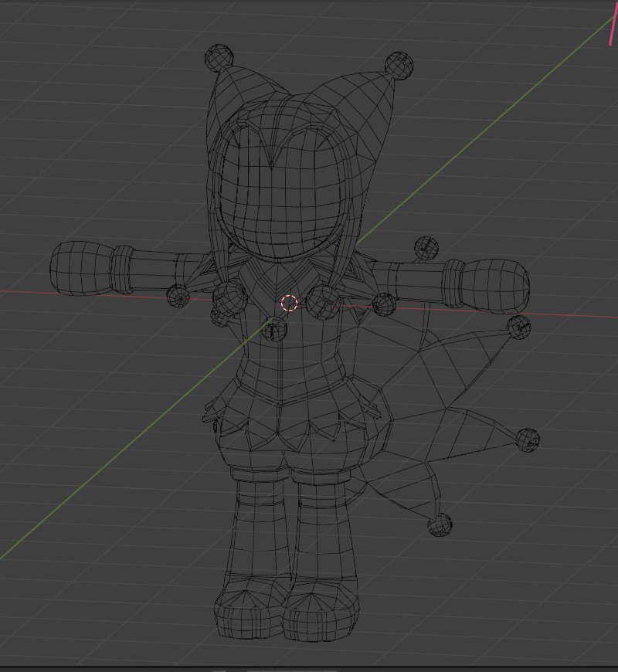The width and height of the screenshot is (618, 672).
Task: Click the bell atop the right hat point
Action: [x=399, y=66]
